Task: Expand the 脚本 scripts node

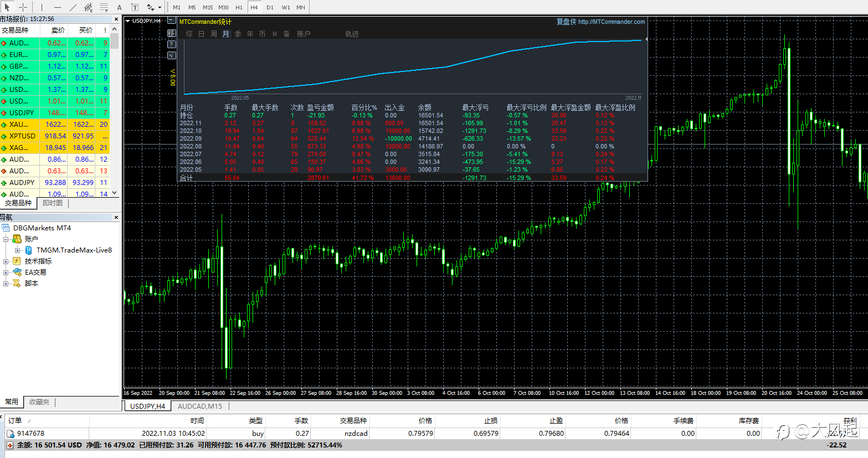Action: point(6,284)
